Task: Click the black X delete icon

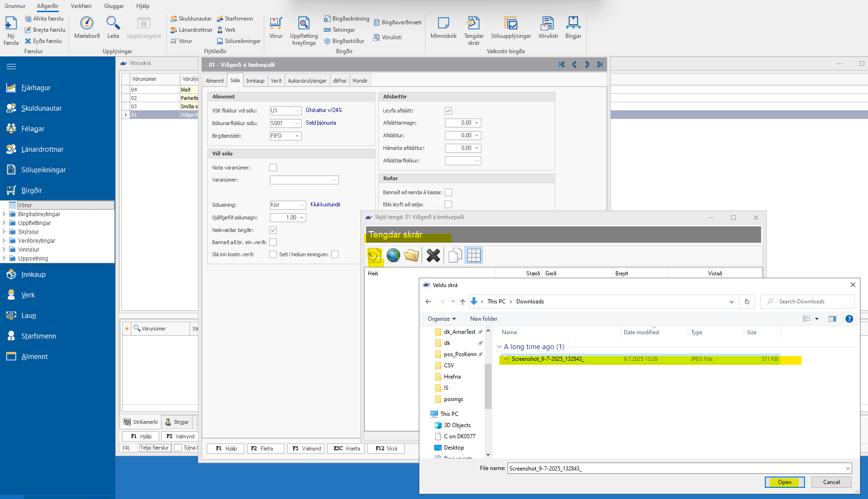Action: click(x=433, y=255)
